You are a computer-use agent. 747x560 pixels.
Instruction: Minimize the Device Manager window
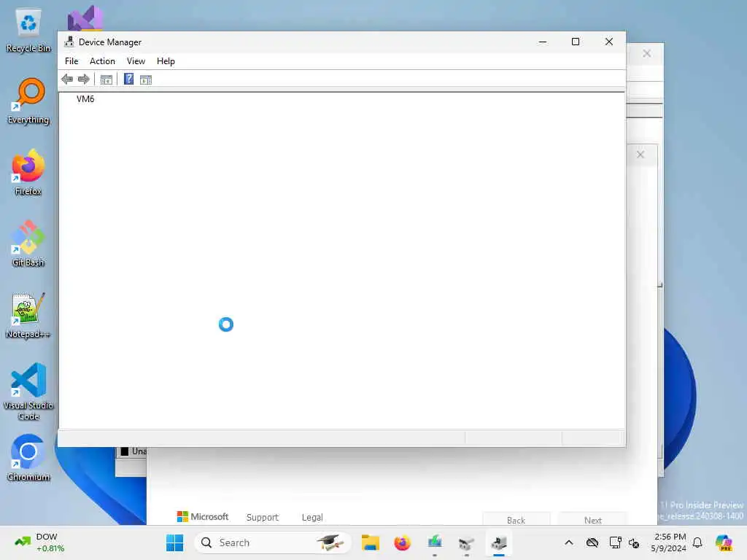(543, 42)
